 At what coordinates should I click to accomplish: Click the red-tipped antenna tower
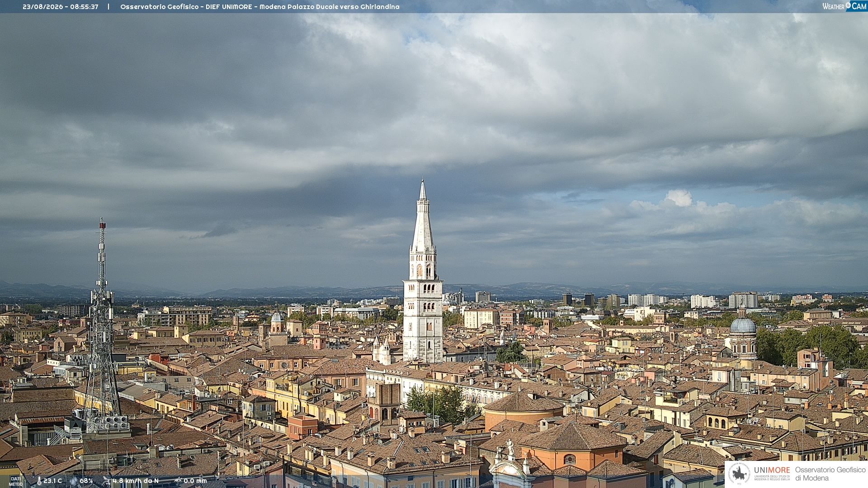[x=102, y=325]
